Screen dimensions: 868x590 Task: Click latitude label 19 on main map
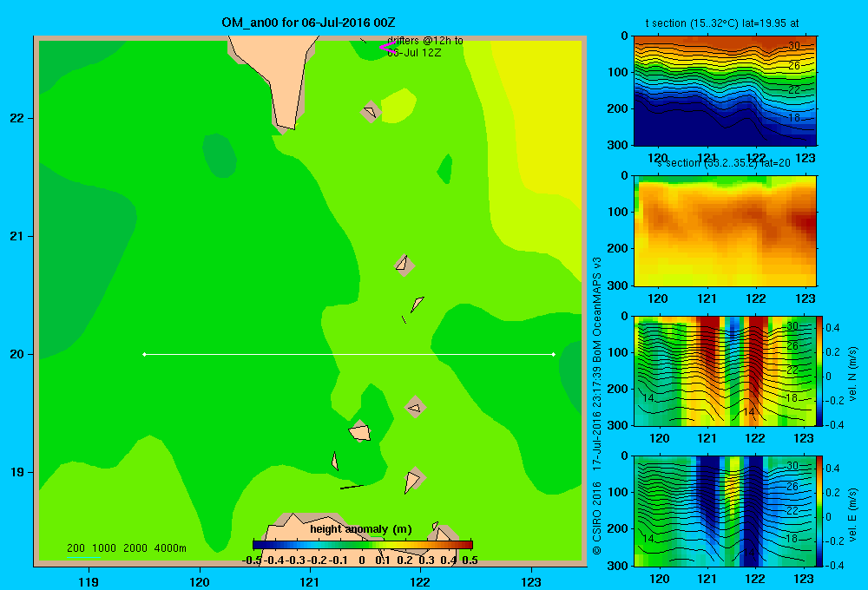pyautogui.click(x=17, y=472)
